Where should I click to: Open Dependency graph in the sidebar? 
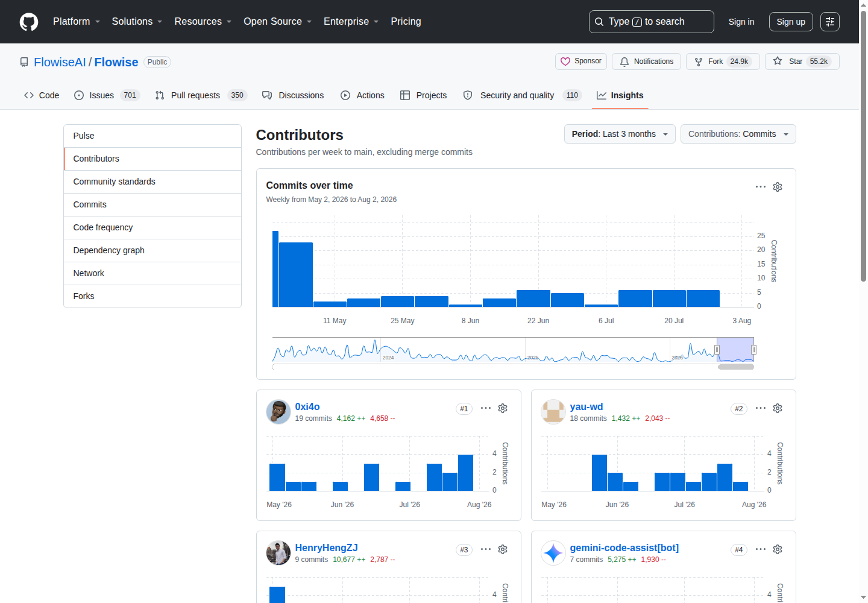[x=153, y=250]
